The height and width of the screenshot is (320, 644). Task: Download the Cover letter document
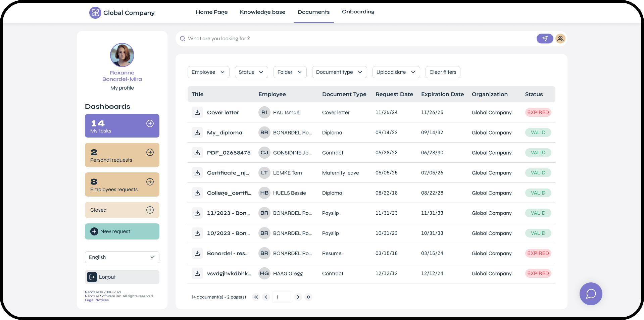click(x=197, y=112)
